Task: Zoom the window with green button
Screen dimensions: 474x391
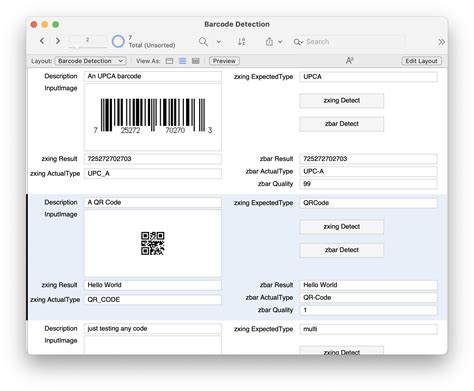Action: coord(56,24)
